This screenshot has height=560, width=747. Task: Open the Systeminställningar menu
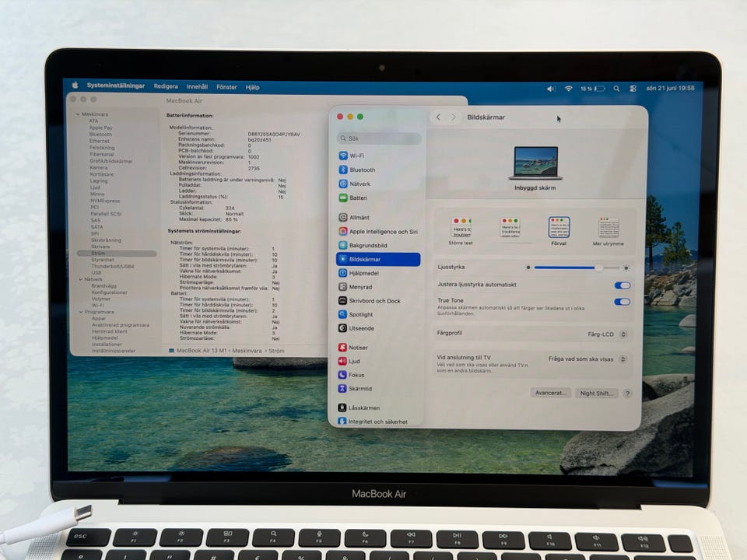coord(116,86)
